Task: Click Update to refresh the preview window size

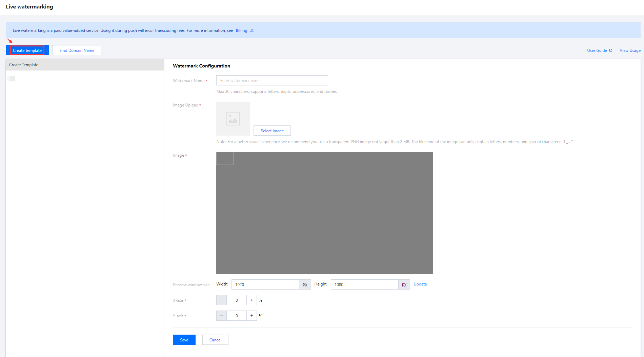Action: click(x=420, y=284)
